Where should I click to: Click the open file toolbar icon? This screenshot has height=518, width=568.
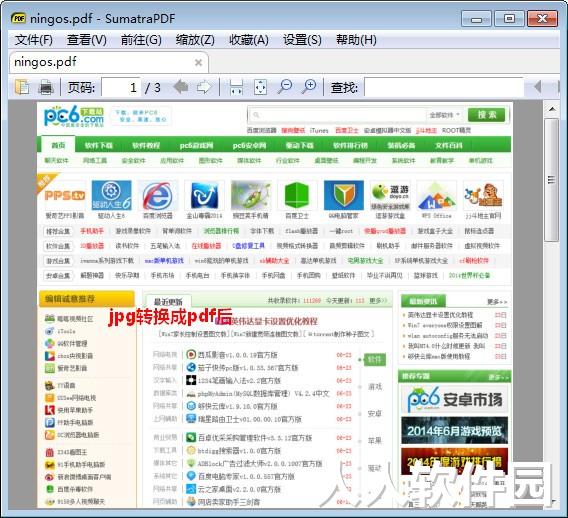point(22,87)
